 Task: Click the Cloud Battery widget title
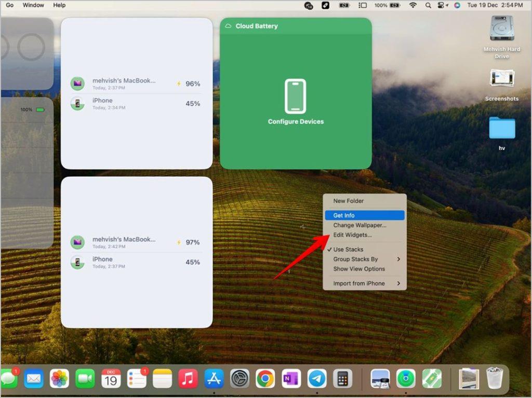[x=257, y=26]
